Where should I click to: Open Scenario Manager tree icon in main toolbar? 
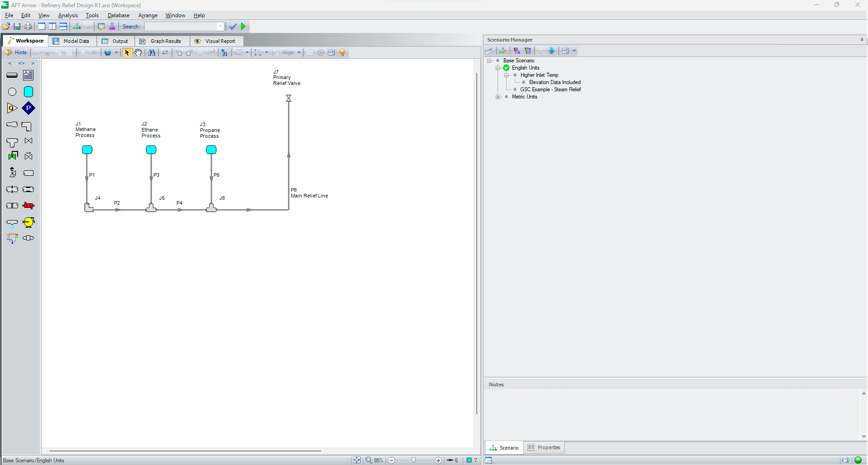click(x=77, y=27)
